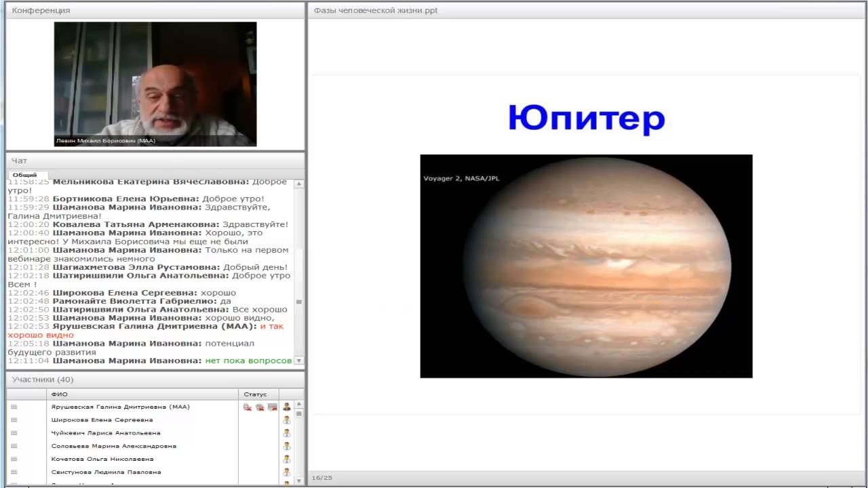Click Ковалева Татьяна message 'Здравствуйте!'
Image resolution: width=868 pixels, height=488 pixels.
point(255,224)
